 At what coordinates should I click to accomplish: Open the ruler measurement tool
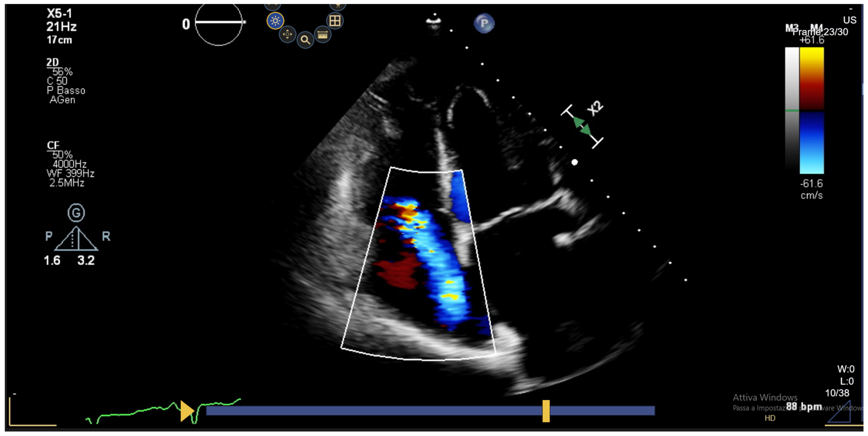(322, 35)
